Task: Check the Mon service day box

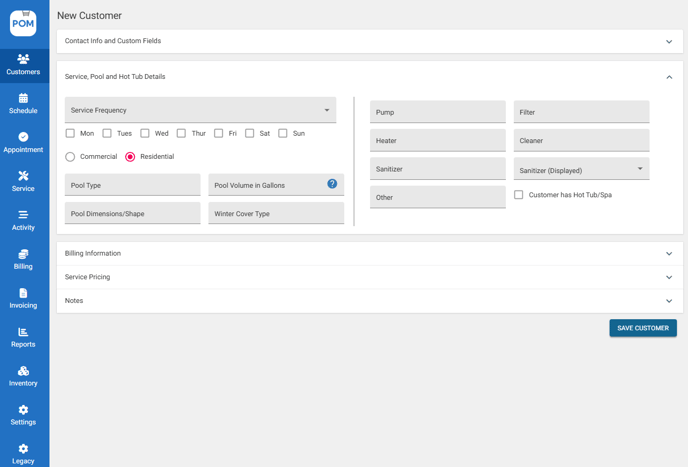Action: pos(70,133)
